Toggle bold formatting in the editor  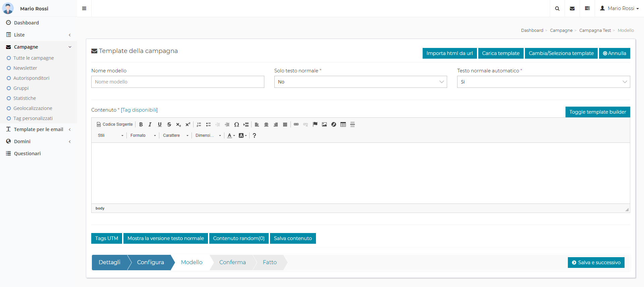(141, 124)
